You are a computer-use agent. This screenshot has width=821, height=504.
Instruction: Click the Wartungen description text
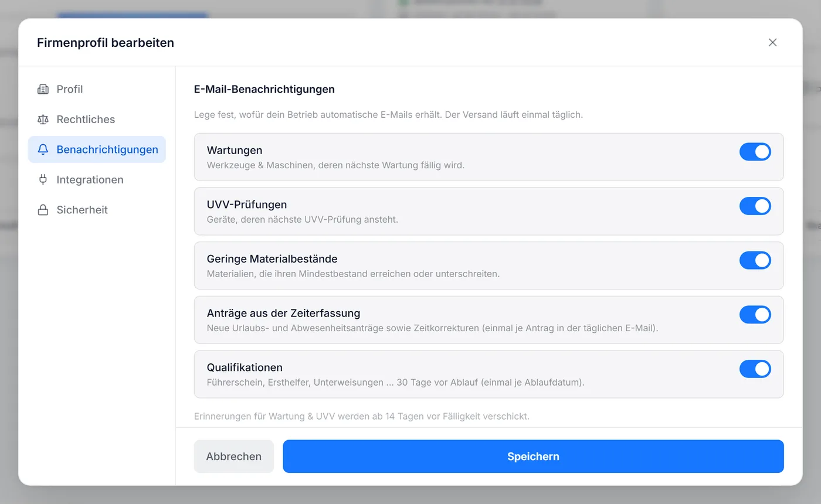[x=335, y=165]
